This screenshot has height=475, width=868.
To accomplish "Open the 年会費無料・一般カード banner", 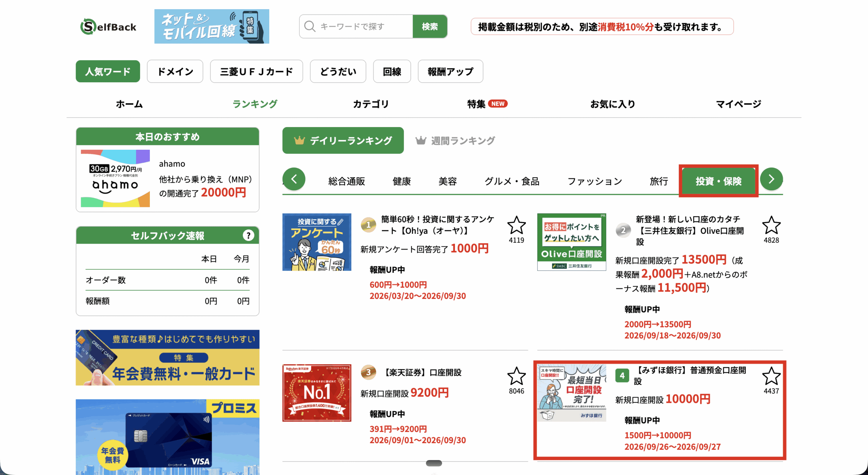I will pyautogui.click(x=167, y=357).
